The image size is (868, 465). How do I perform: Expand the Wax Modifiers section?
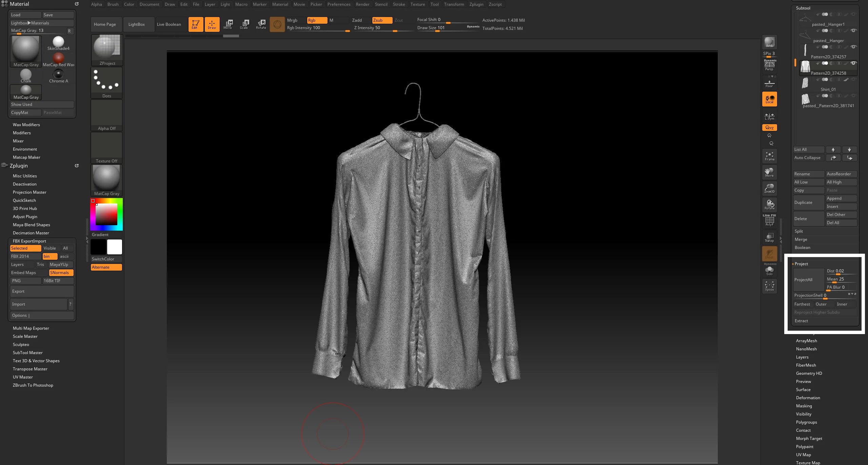point(26,125)
